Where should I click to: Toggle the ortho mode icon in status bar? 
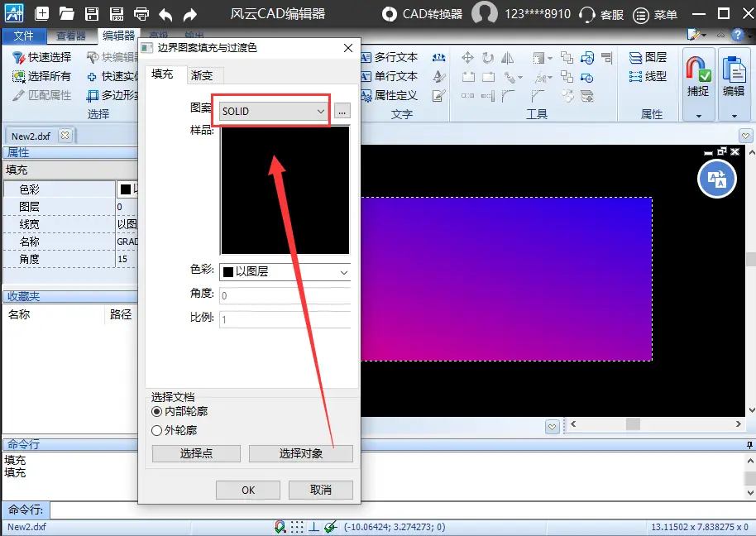[313, 527]
